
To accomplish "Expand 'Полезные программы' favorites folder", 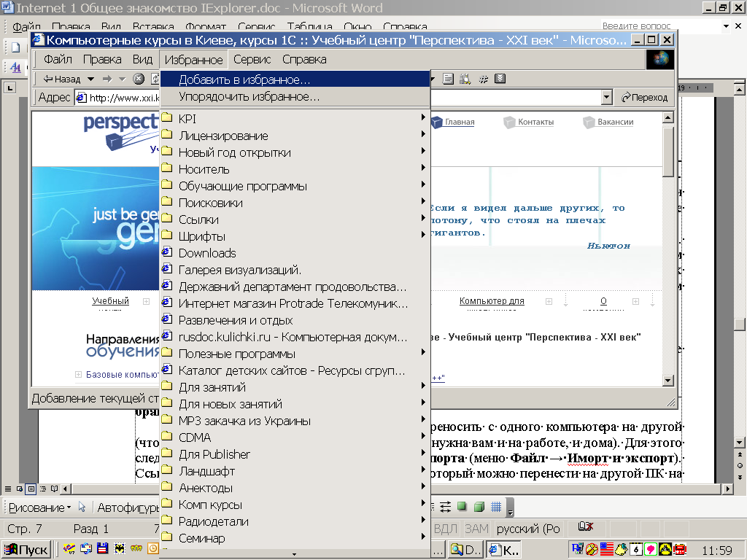I will pos(295,354).
